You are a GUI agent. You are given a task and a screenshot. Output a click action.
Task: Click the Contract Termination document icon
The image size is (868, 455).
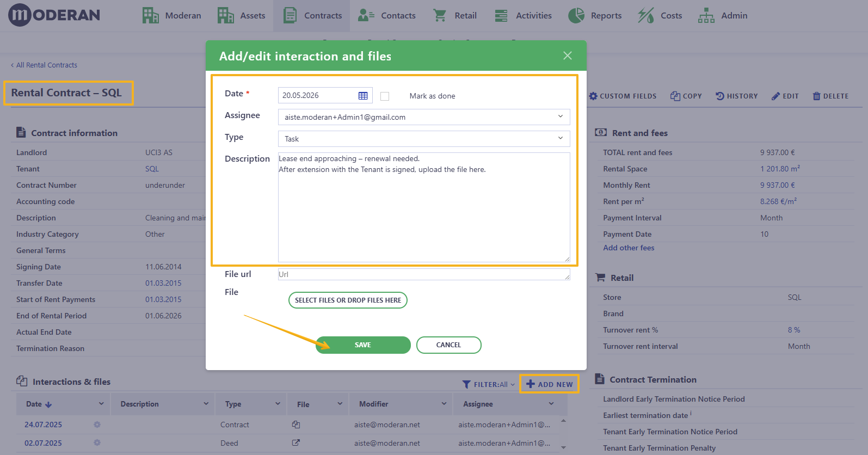coord(600,379)
